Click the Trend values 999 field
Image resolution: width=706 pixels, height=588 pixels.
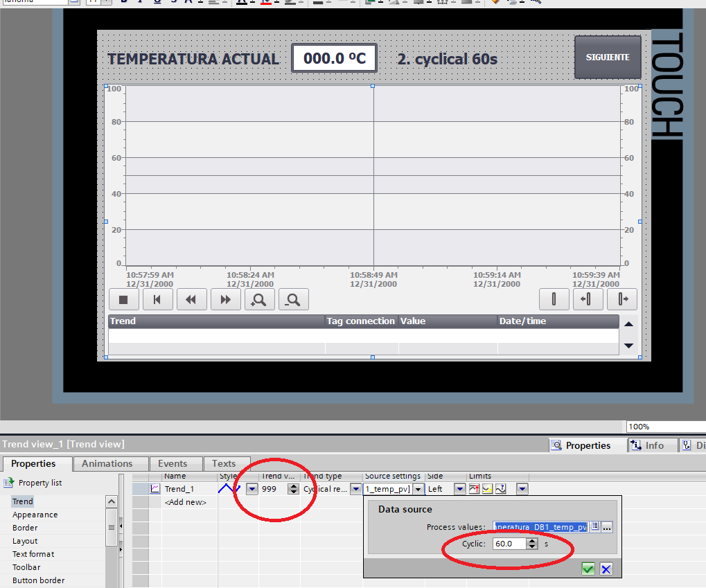click(x=274, y=489)
